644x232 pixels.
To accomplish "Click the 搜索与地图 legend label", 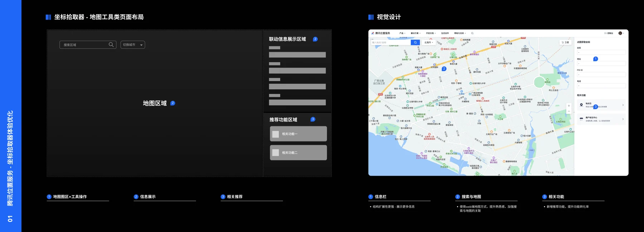I will click(x=471, y=197).
